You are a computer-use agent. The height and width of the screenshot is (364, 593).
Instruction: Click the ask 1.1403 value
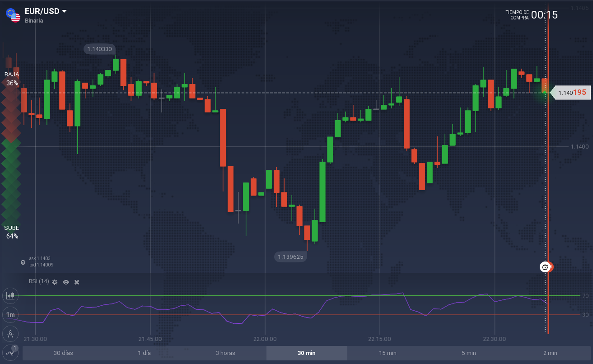click(40, 258)
